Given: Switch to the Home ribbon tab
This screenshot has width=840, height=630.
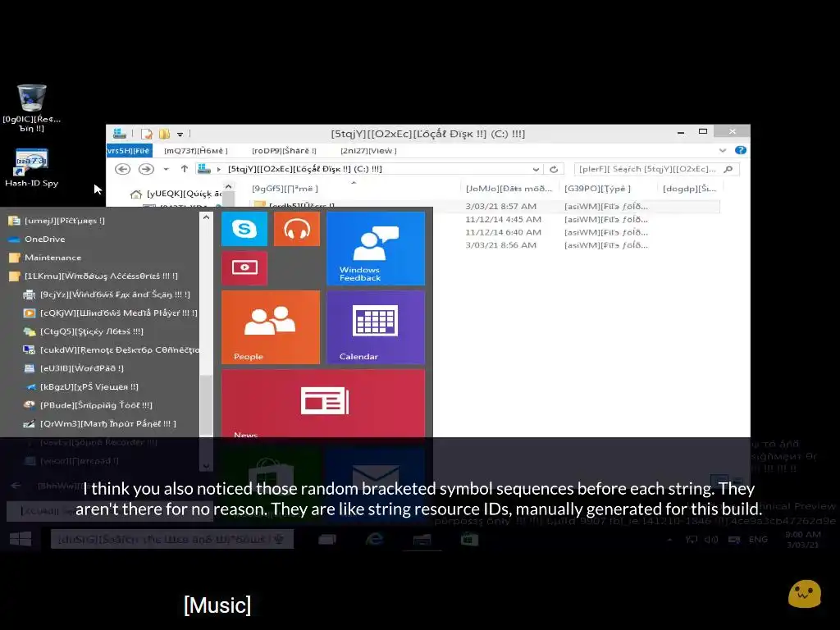Looking at the screenshot, I should click(x=196, y=151).
